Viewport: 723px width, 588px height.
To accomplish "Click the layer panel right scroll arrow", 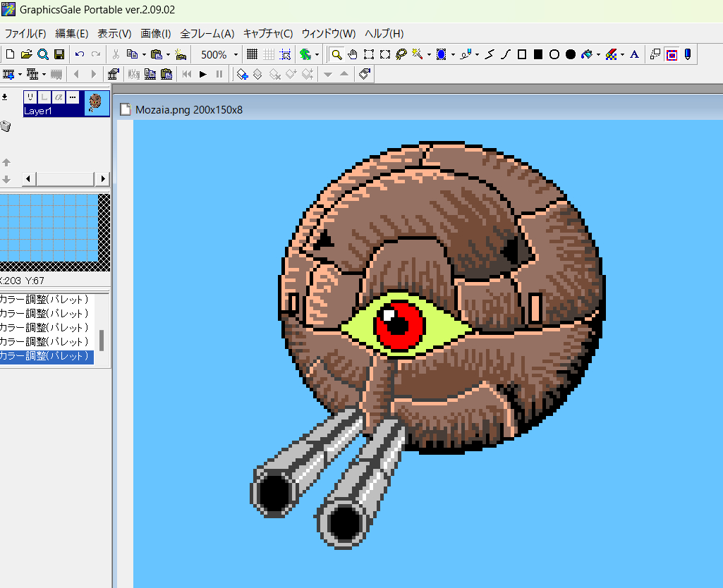I will pyautogui.click(x=104, y=179).
